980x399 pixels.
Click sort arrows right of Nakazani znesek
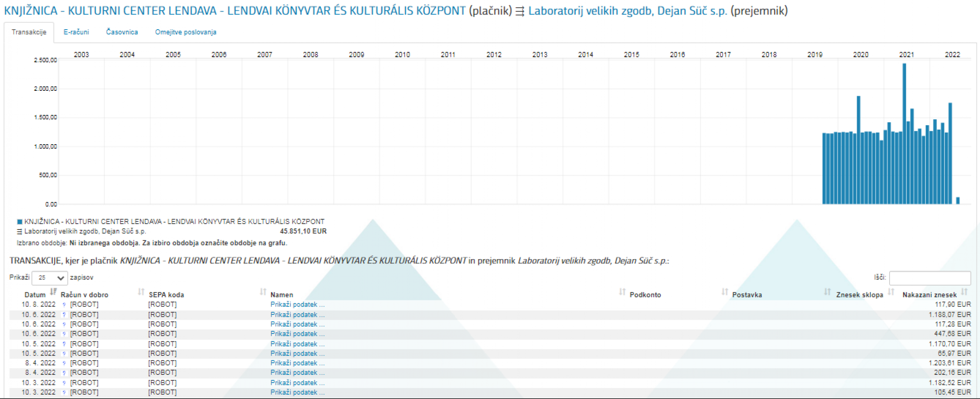[964, 292]
